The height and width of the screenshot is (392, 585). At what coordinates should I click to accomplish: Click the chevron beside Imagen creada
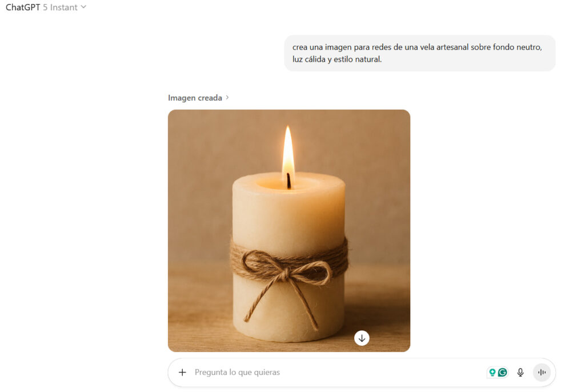click(x=227, y=98)
